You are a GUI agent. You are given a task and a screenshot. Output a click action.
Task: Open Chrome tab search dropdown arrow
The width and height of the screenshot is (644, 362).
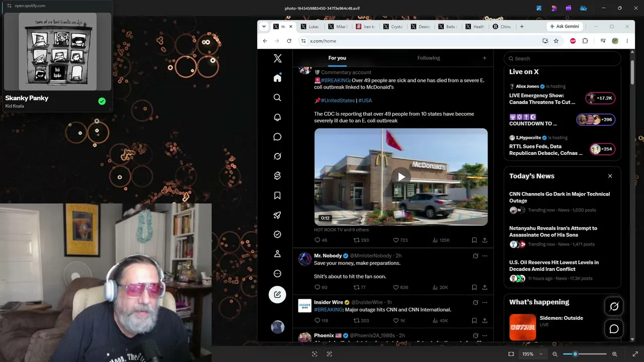pos(264,27)
